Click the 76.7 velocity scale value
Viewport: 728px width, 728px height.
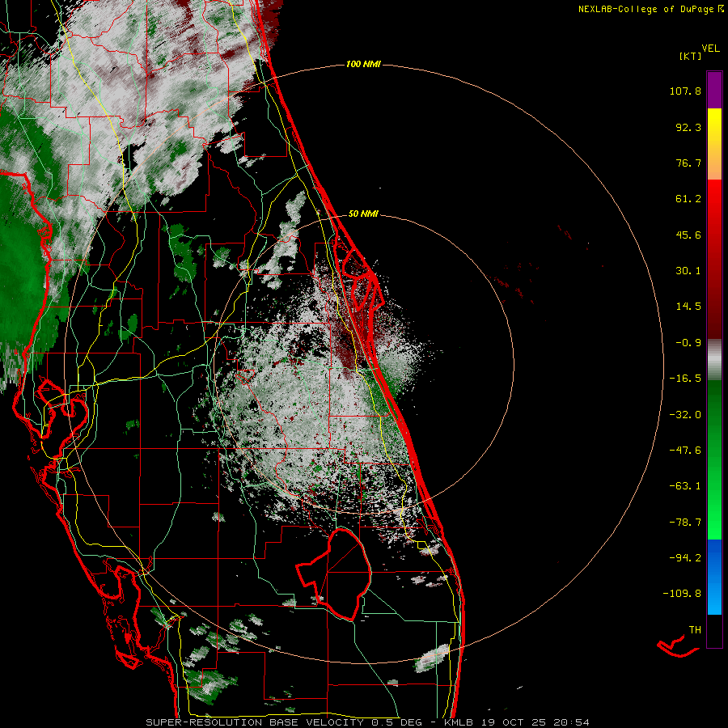point(688,163)
